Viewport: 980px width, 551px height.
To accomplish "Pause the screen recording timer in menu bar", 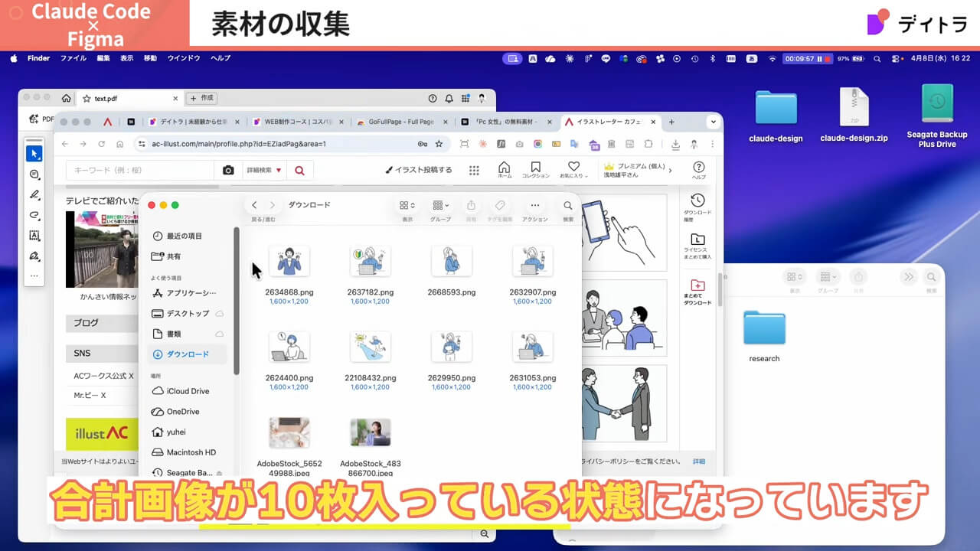I will click(x=819, y=58).
